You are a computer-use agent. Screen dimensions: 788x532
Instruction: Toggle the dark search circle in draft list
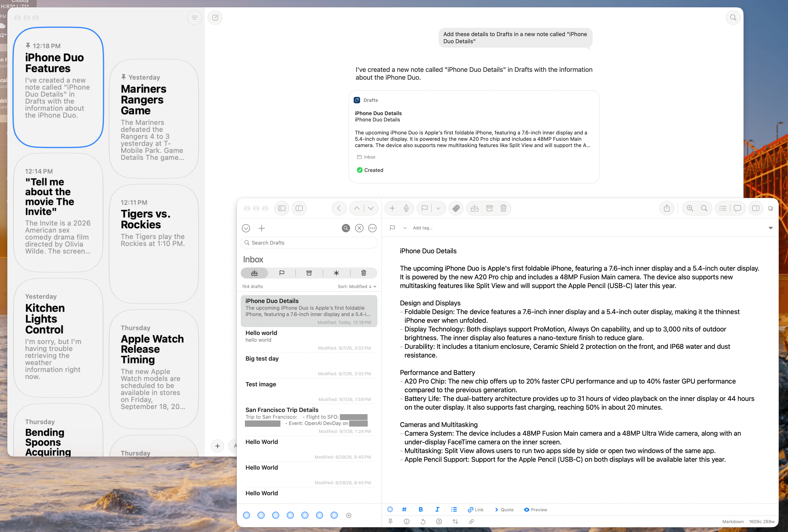(x=346, y=228)
